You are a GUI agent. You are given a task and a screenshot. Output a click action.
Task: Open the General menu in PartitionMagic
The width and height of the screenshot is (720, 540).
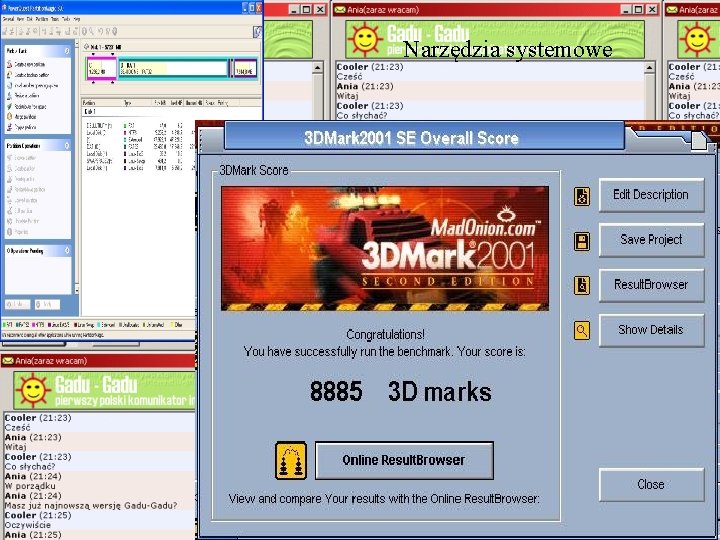pos(8,19)
